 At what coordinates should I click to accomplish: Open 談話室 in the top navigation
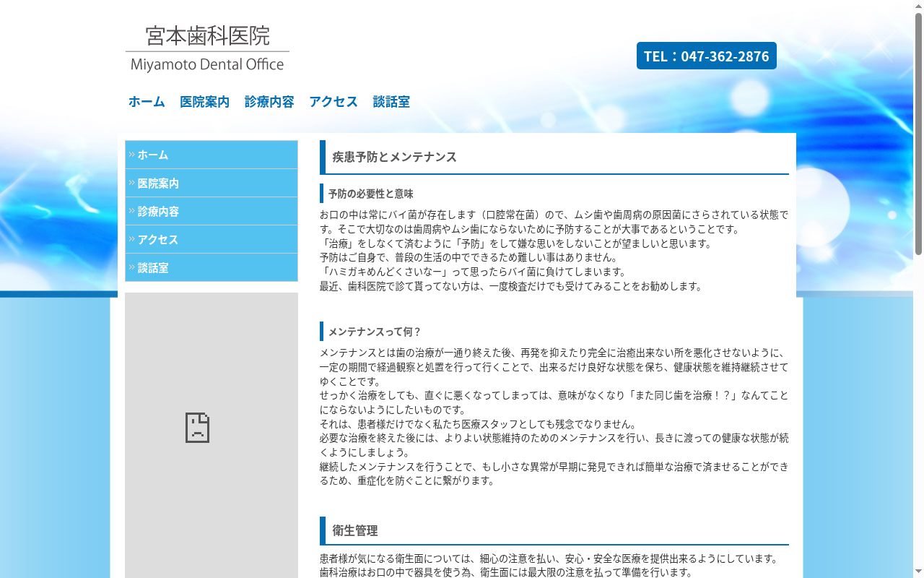(391, 102)
